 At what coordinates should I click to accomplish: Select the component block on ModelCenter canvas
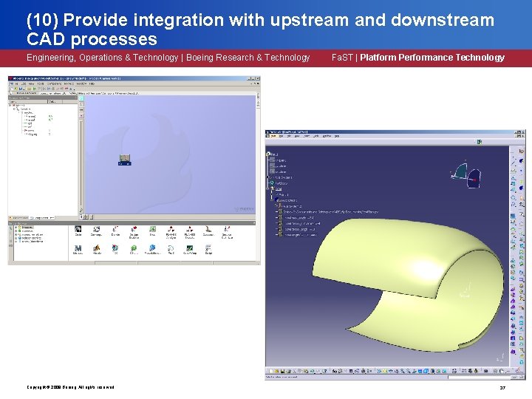click(x=125, y=160)
